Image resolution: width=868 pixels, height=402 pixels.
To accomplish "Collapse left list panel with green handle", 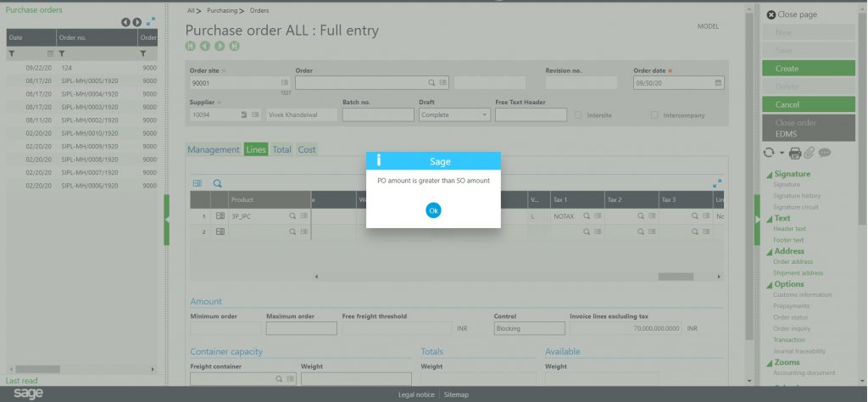I will tap(167, 220).
